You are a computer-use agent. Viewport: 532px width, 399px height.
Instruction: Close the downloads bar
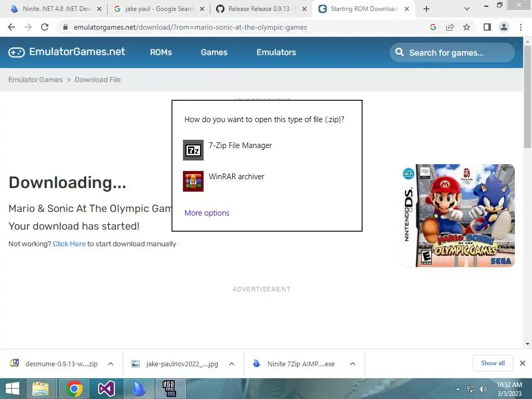click(x=523, y=363)
